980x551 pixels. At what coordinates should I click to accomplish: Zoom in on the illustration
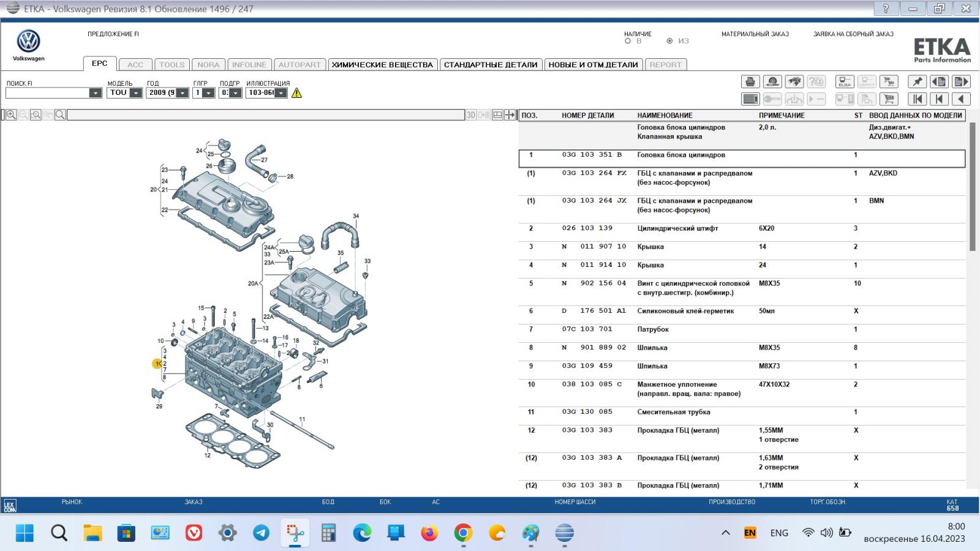[x=11, y=114]
